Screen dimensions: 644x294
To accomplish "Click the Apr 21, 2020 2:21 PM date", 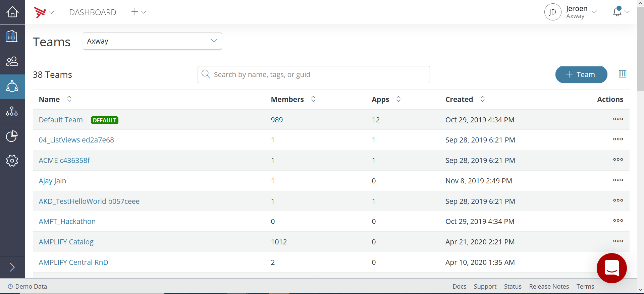I will point(480,242).
